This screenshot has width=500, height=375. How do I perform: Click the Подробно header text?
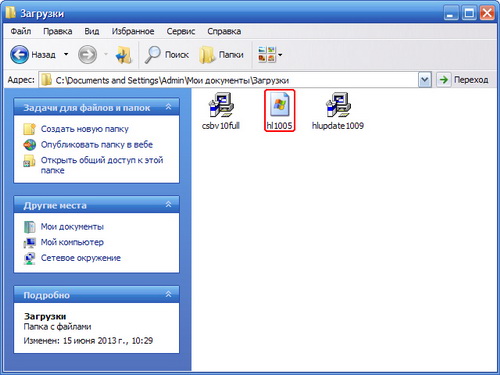click(46, 295)
